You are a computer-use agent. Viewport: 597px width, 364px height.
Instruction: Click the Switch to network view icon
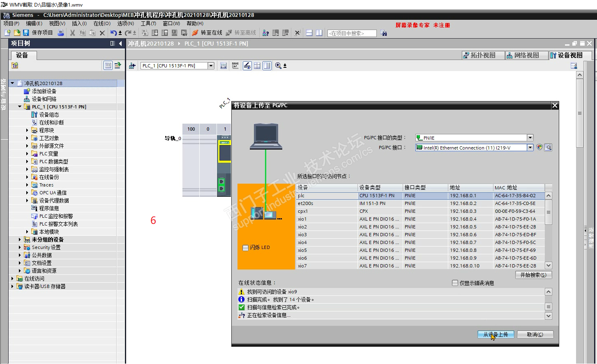coord(132,66)
